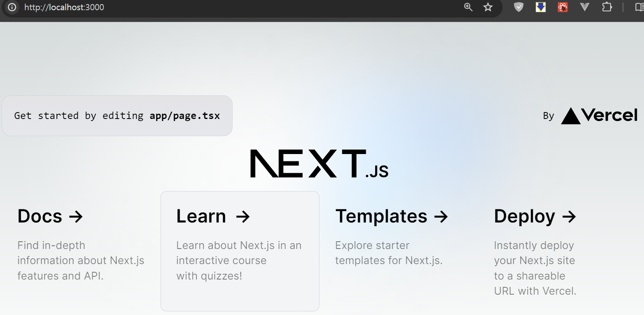Viewport: 644px width, 315px height.
Task: Open the reading list book icon
Action: pos(640,7)
